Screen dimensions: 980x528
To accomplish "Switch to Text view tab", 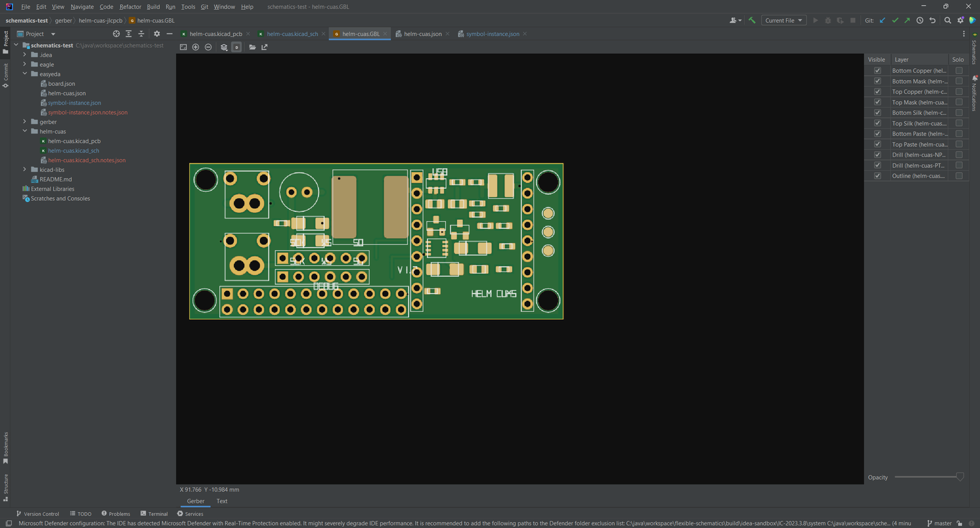I will coord(222,501).
